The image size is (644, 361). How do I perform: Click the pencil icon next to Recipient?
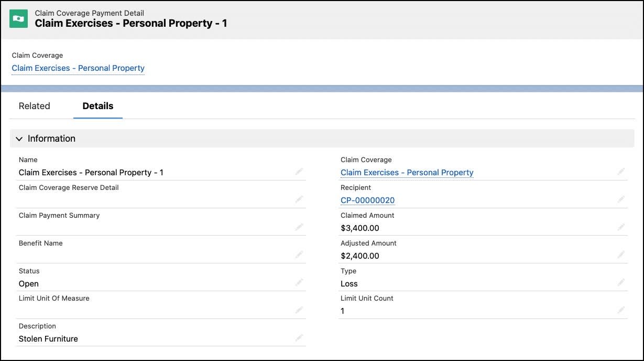tap(621, 199)
